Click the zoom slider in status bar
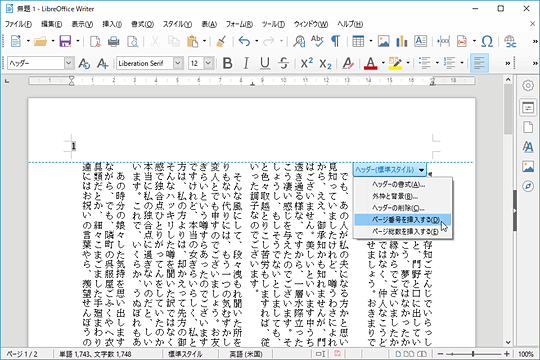The height and width of the screenshot is (360, 540). (474, 354)
